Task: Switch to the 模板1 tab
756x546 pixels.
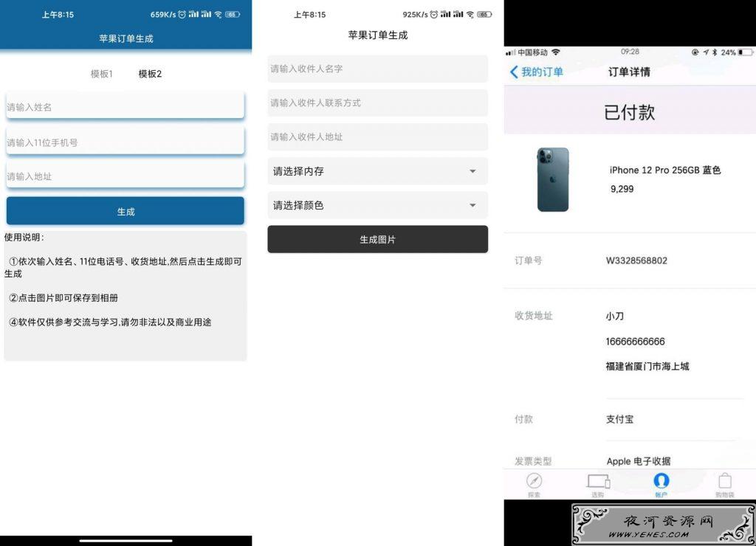Action: click(x=102, y=74)
